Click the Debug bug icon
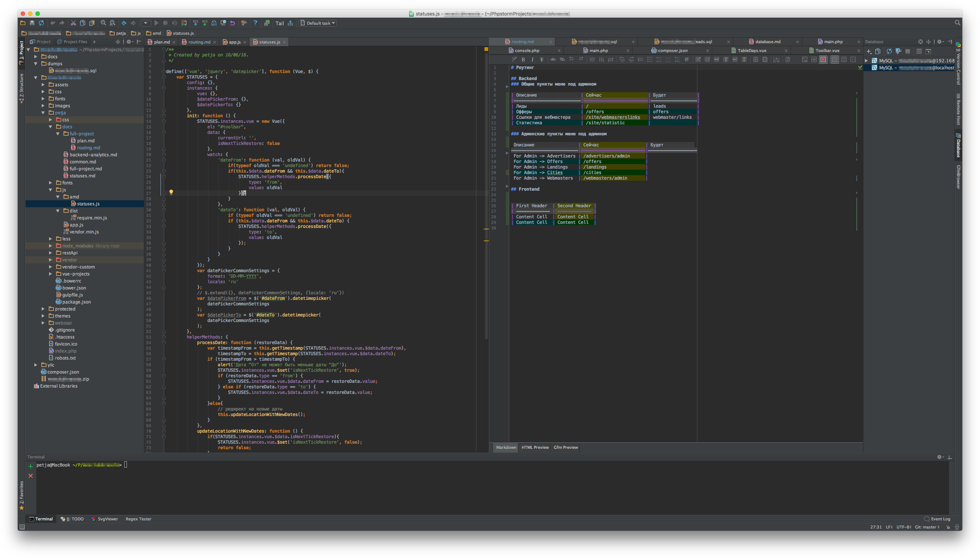This screenshot has height=558, width=980. coord(166,23)
